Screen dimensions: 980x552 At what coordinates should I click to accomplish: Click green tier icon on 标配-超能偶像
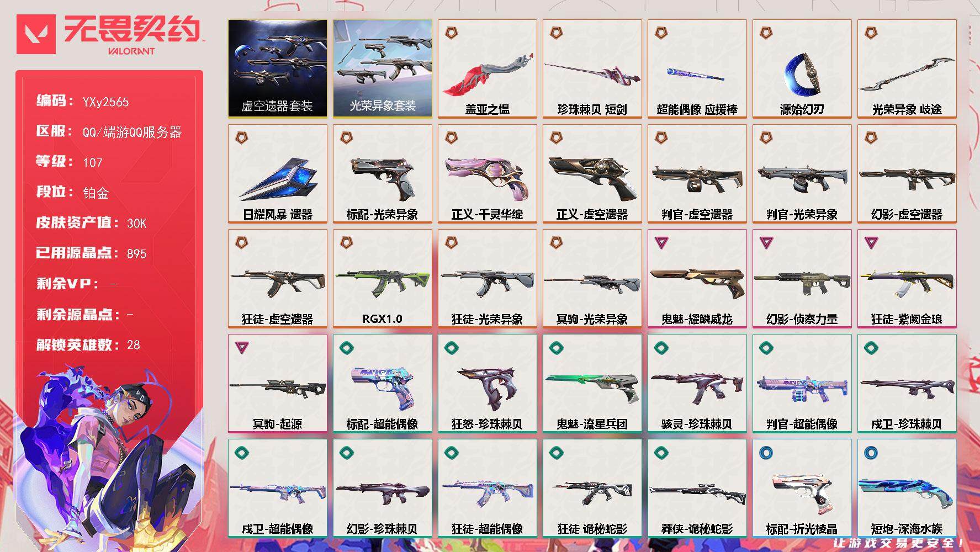click(346, 348)
